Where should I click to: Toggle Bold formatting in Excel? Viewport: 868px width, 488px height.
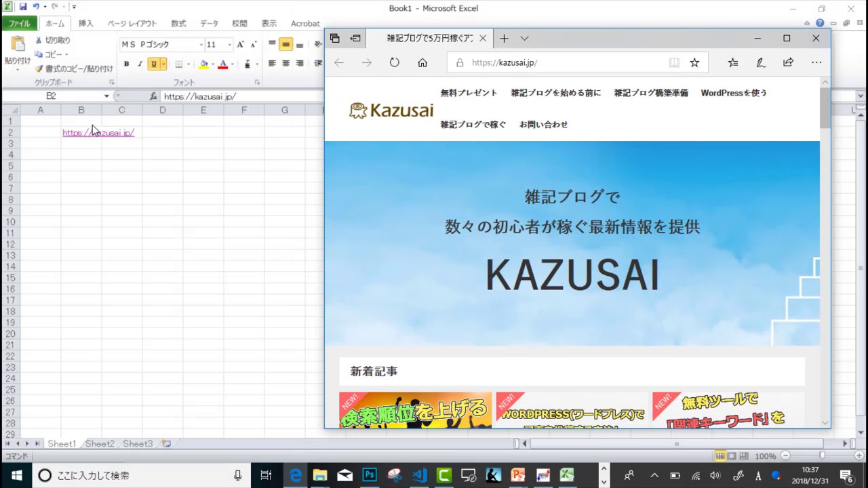[126, 64]
